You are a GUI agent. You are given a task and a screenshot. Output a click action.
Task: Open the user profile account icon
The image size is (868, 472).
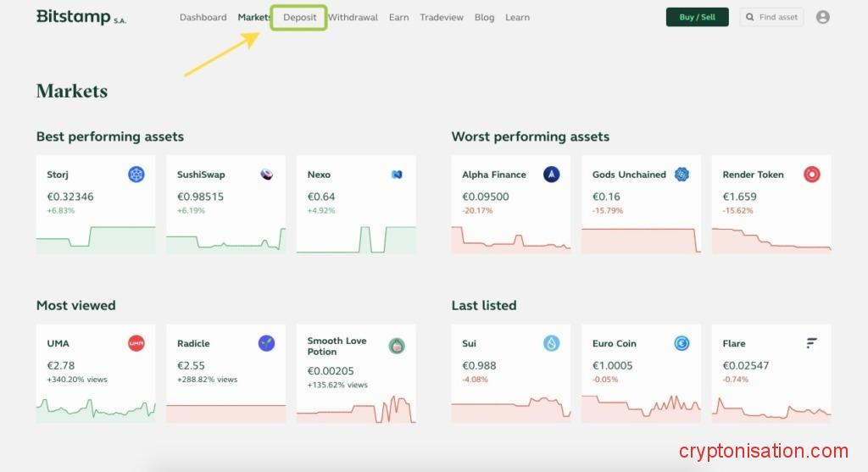click(x=822, y=17)
